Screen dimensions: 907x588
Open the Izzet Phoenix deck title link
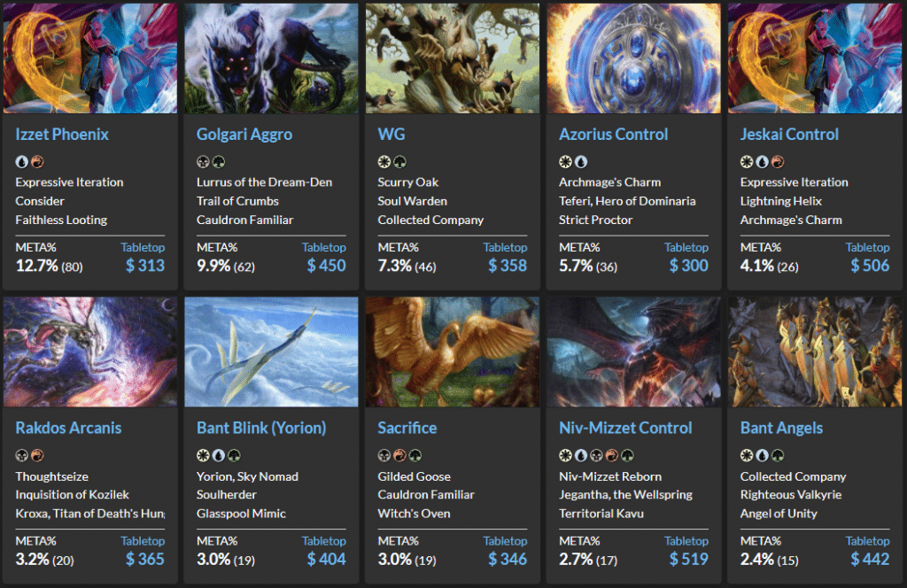[x=62, y=135]
